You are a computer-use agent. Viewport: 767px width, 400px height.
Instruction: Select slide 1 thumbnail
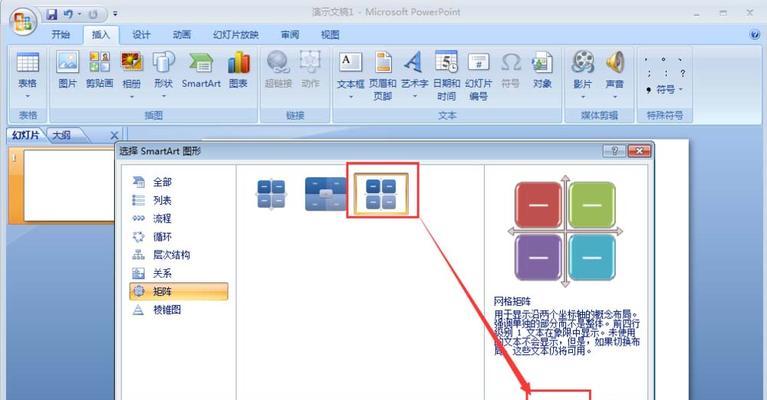(x=68, y=185)
